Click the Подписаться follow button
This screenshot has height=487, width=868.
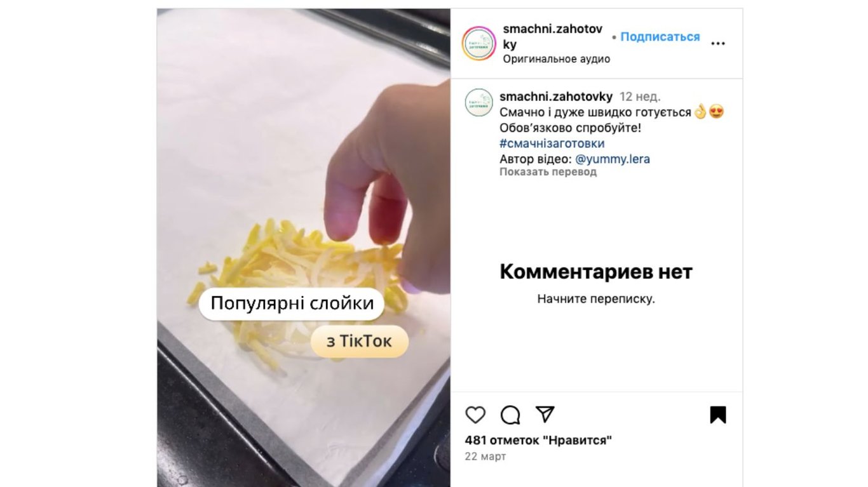[660, 37]
